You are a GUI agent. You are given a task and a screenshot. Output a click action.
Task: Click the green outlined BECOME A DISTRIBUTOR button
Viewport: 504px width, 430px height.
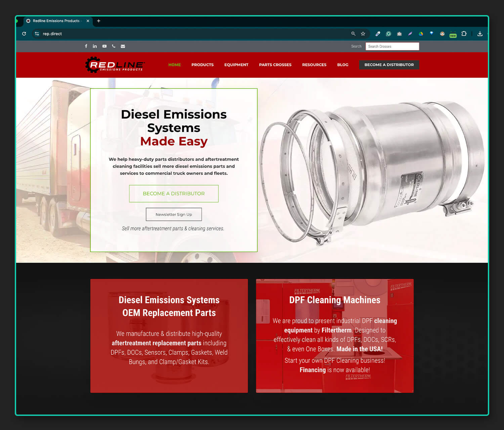pos(174,193)
